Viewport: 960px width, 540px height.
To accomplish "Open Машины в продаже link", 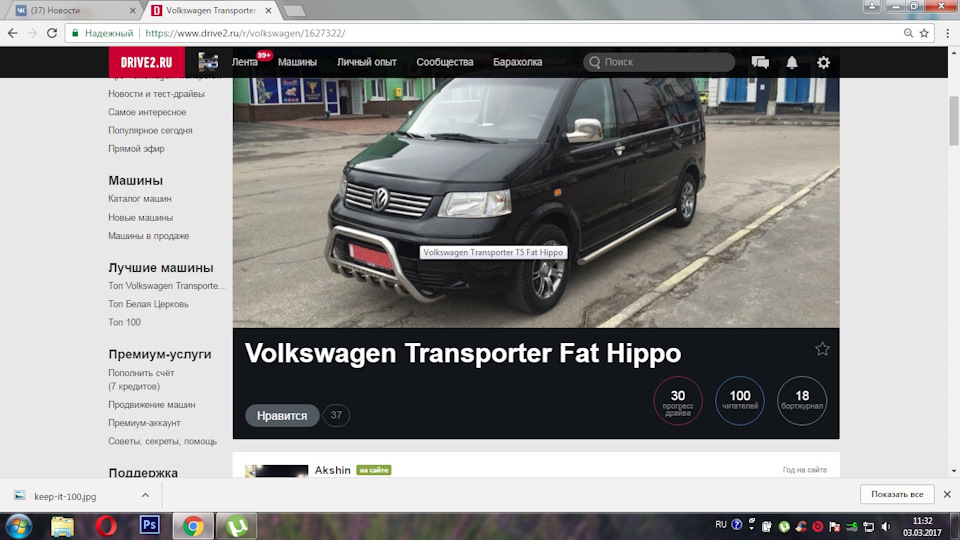I will [148, 236].
